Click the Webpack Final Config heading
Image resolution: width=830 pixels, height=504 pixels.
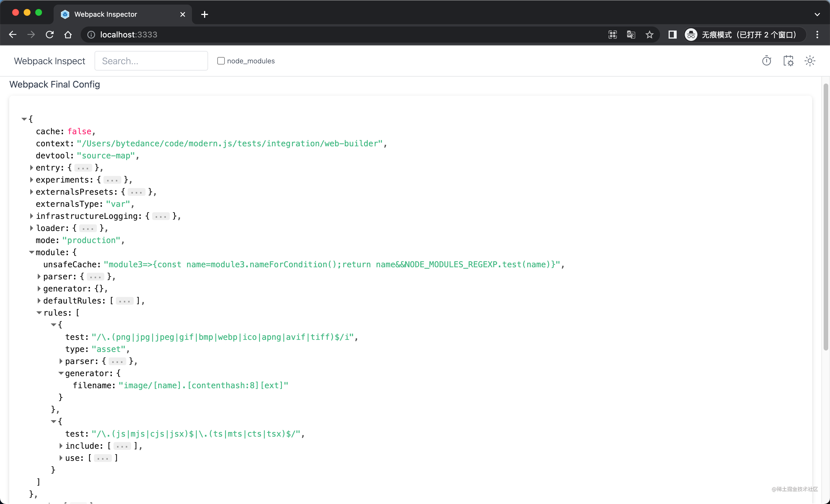54,84
